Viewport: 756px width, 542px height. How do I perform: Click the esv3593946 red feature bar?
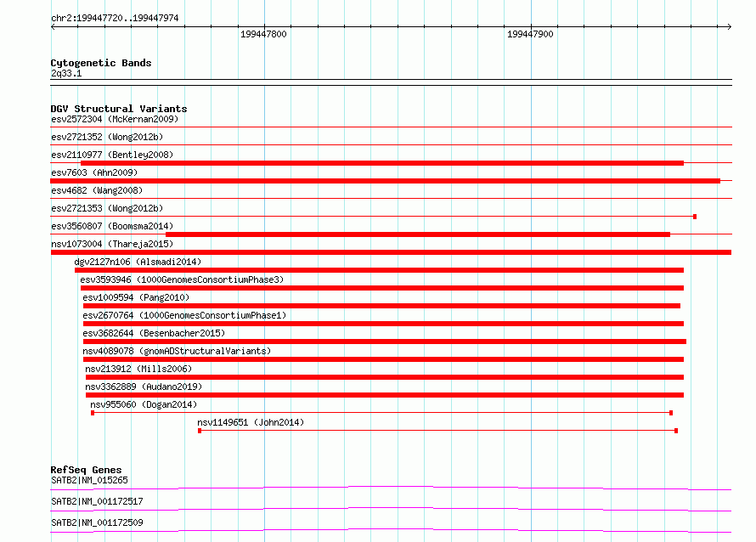(382, 288)
